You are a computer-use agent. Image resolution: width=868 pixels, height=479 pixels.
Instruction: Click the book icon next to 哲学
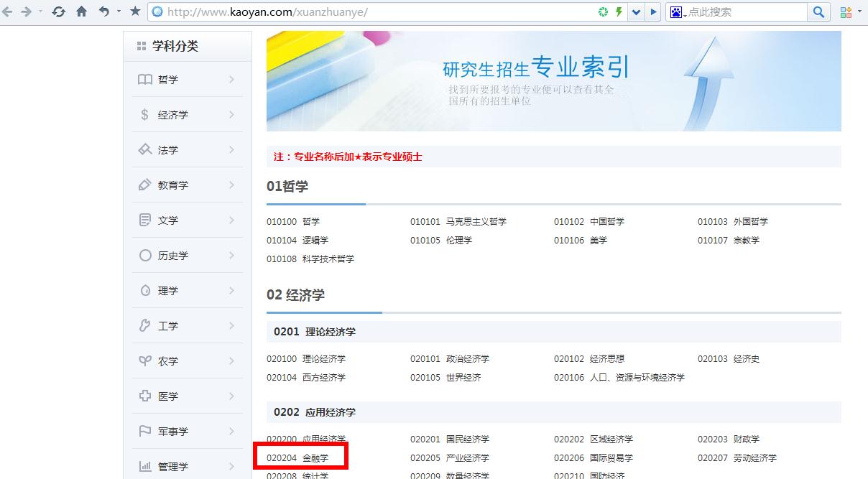click(145, 80)
